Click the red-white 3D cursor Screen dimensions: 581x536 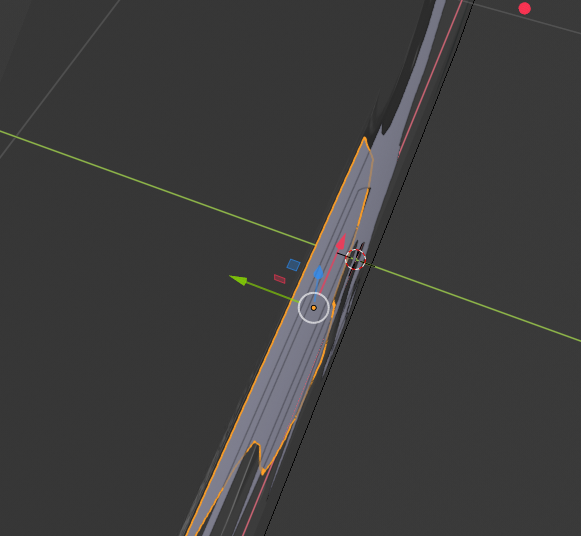pyautogui.click(x=356, y=259)
